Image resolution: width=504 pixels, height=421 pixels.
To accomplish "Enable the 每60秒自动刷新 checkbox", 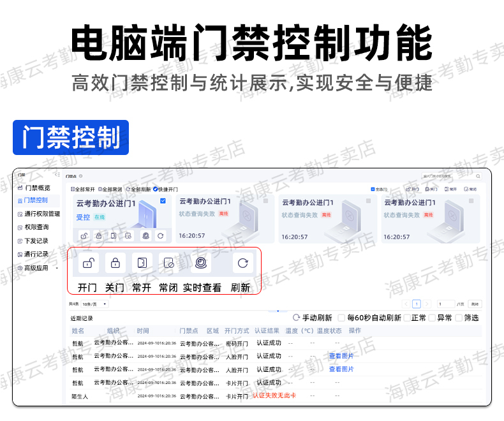I will (x=341, y=318).
